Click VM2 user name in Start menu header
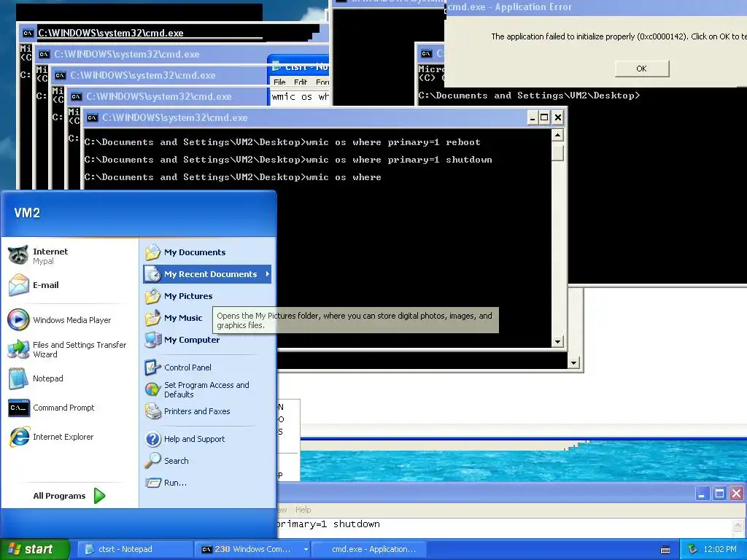747x560 pixels. click(27, 213)
